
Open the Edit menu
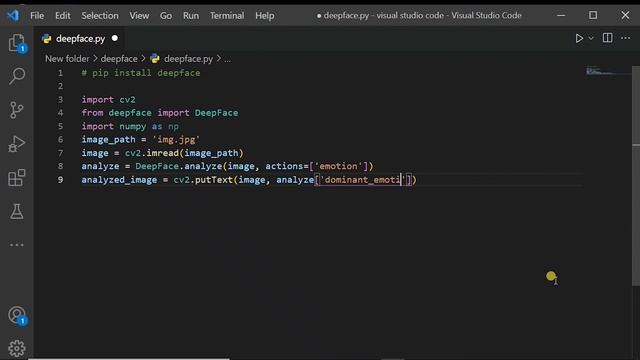click(62, 16)
